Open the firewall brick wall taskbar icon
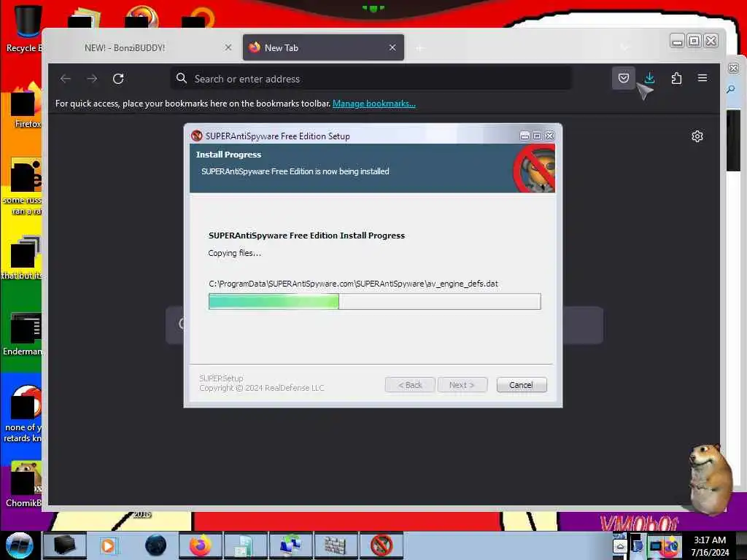The image size is (747, 560). (336, 545)
